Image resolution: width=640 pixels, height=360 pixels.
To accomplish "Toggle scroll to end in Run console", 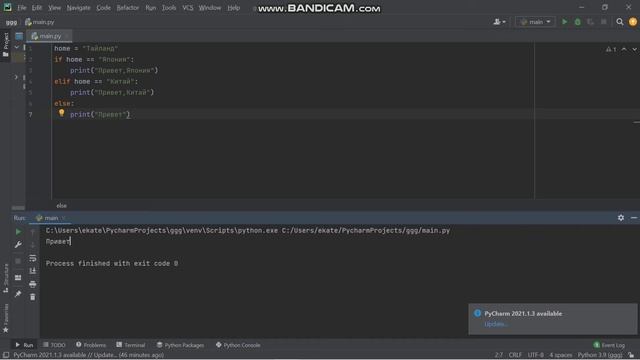I will tap(33, 271).
